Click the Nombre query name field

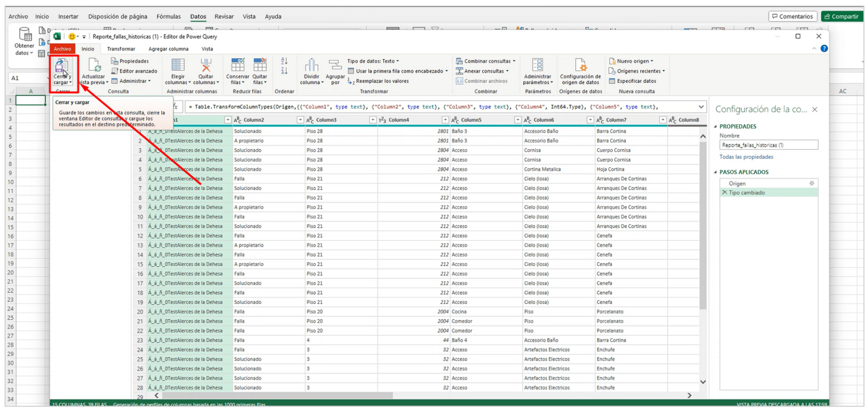768,145
